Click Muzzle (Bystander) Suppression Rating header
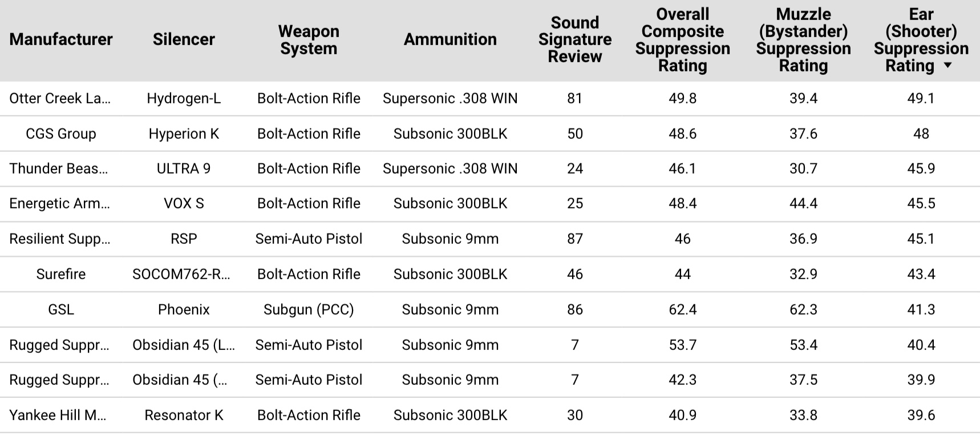The height and width of the screenshot is (435, 980). (803, 39)
